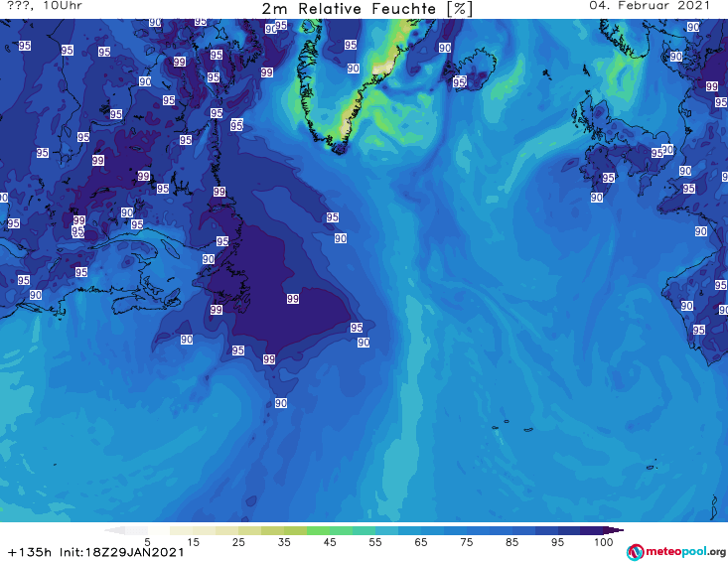Click the legend tick label '15'
The image size is (728, 562).
(193, 542)
